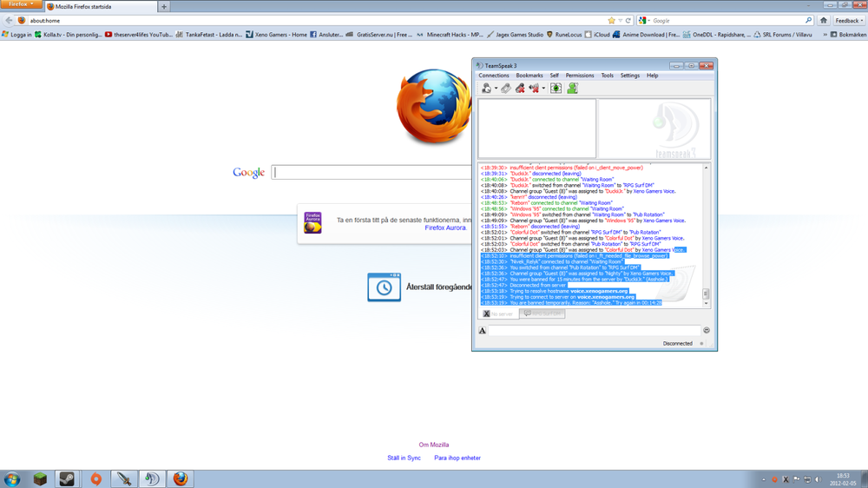The image size is (868, 488).
Task: Open TeamSpeak icon in taskbar
Action: (x=152, y=479)
